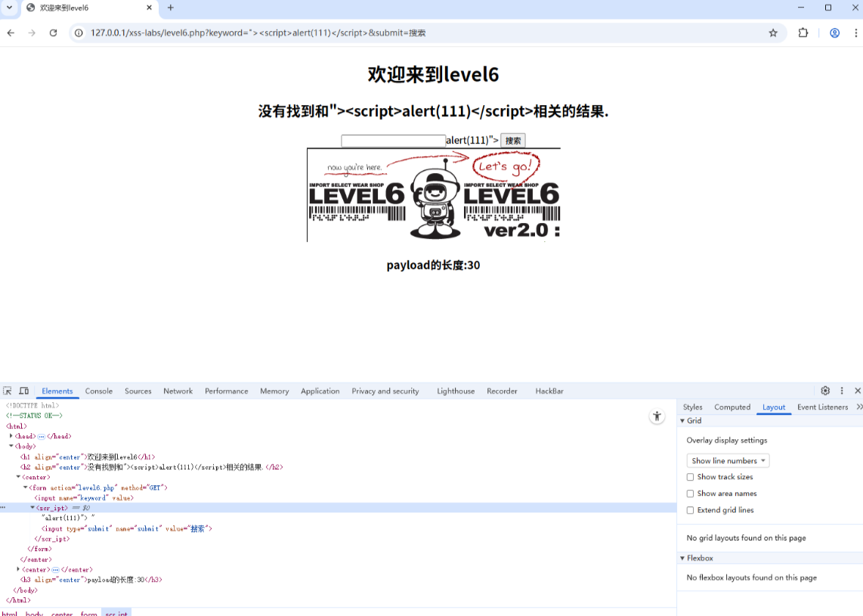This screenshot has height=616, width=863.
Task: Select the input type="submit" DOM line
Action: click(x=127, y=528)
